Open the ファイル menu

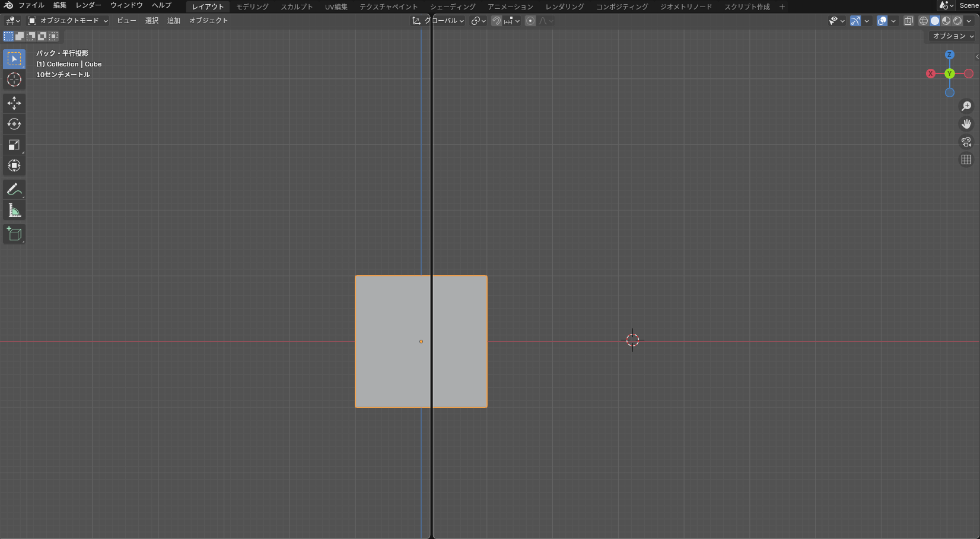(31, 5)
